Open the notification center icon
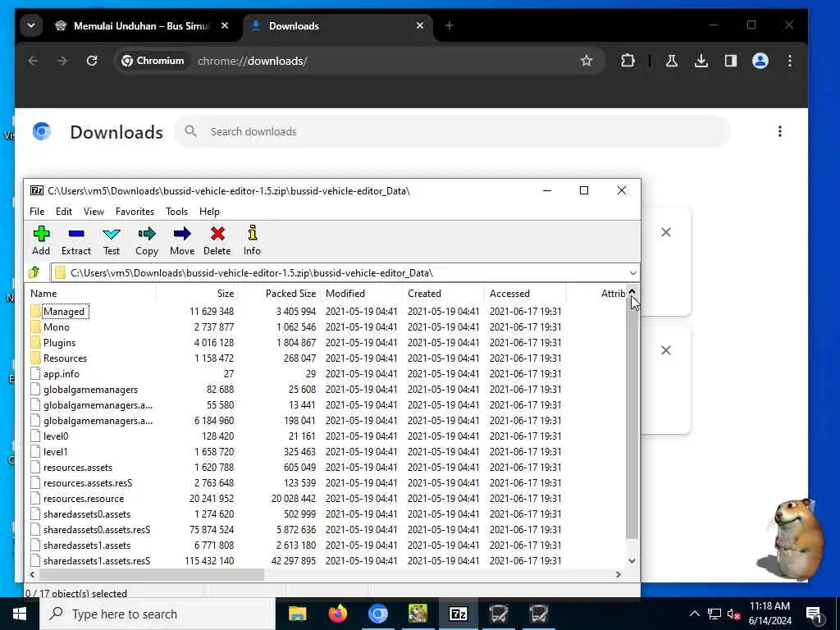Viewport: 840px width, 630px height. point(815,614)
